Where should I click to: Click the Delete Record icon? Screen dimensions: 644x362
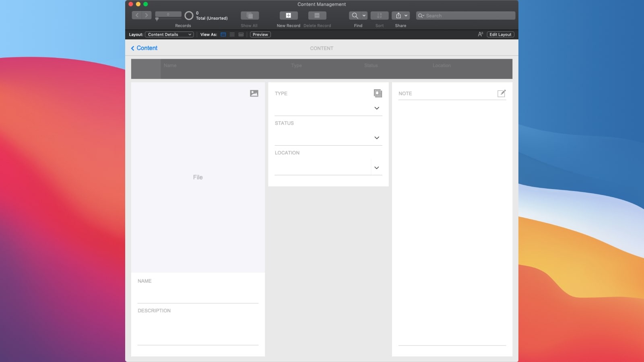pos(317,16)
